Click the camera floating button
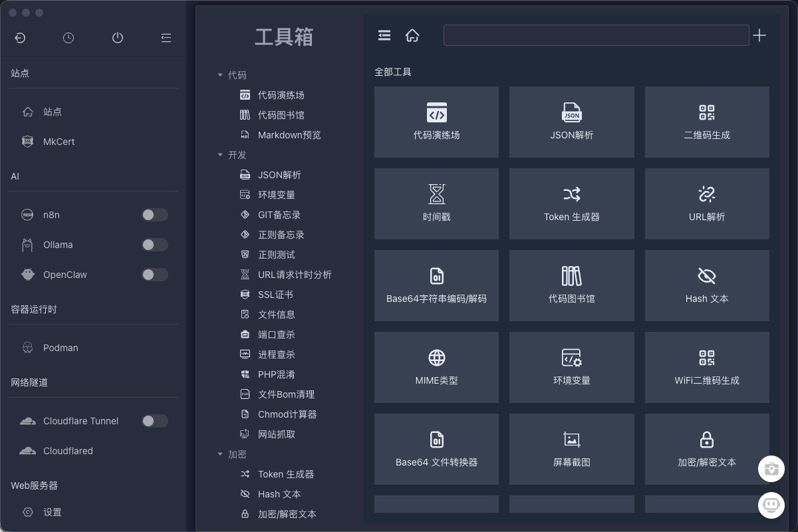This screenshot has width=798, height=532. click(771, 468)
